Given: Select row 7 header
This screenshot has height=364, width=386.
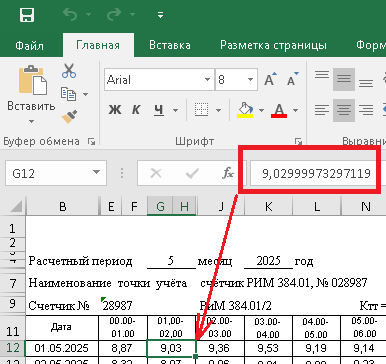Looking at the screenshot, I should tap(13, 283).
